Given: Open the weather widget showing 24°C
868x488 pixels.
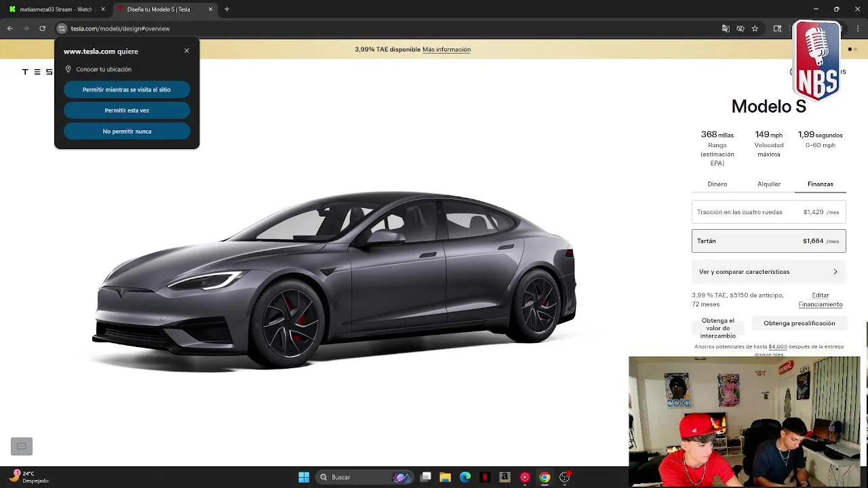Looking at the screenshot, I should click(x=28, y=477).
